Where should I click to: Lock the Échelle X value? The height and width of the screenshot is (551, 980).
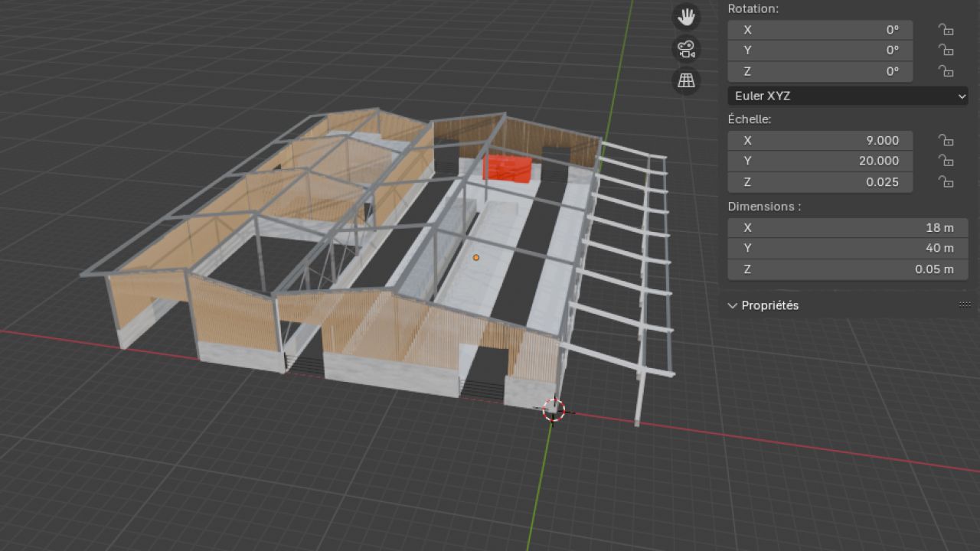pos(946,141)
